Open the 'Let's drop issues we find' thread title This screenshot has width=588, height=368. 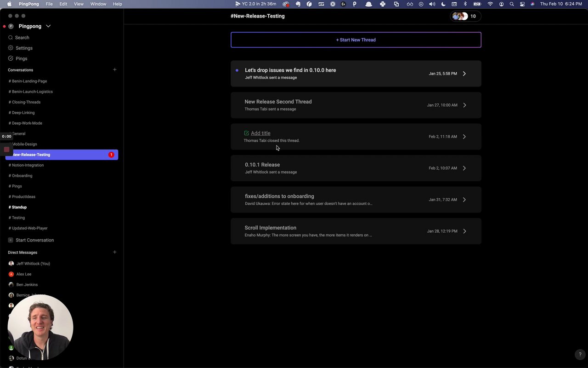[x=290, y=70]
